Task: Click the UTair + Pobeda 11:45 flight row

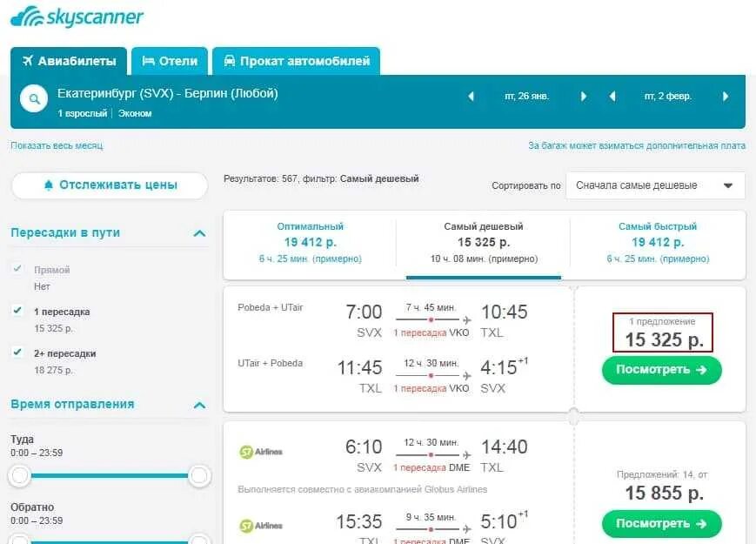Action: (x=384, y=375)
